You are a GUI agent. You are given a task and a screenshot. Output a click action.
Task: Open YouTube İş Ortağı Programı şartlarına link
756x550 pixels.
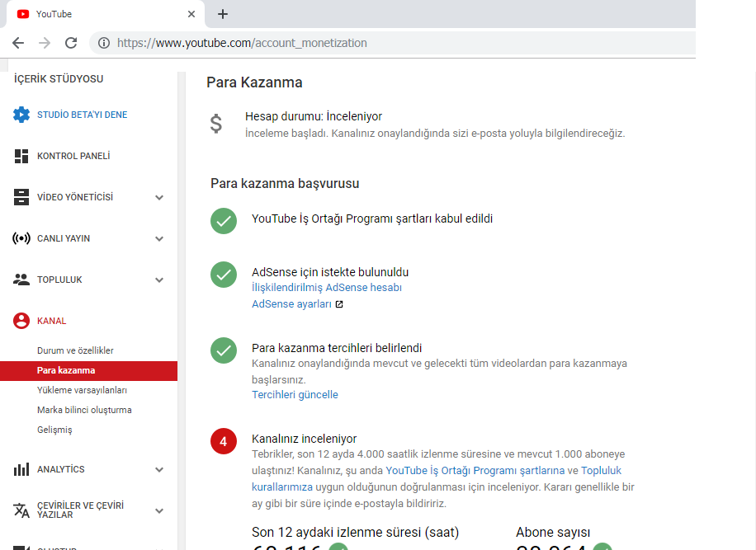point(475,471)
